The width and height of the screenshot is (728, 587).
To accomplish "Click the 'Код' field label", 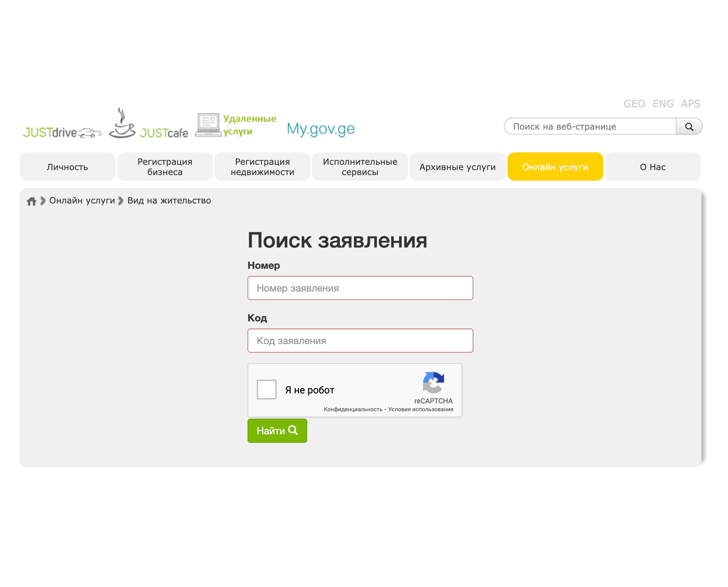I will pyautogui.click(x=257, y=318).
